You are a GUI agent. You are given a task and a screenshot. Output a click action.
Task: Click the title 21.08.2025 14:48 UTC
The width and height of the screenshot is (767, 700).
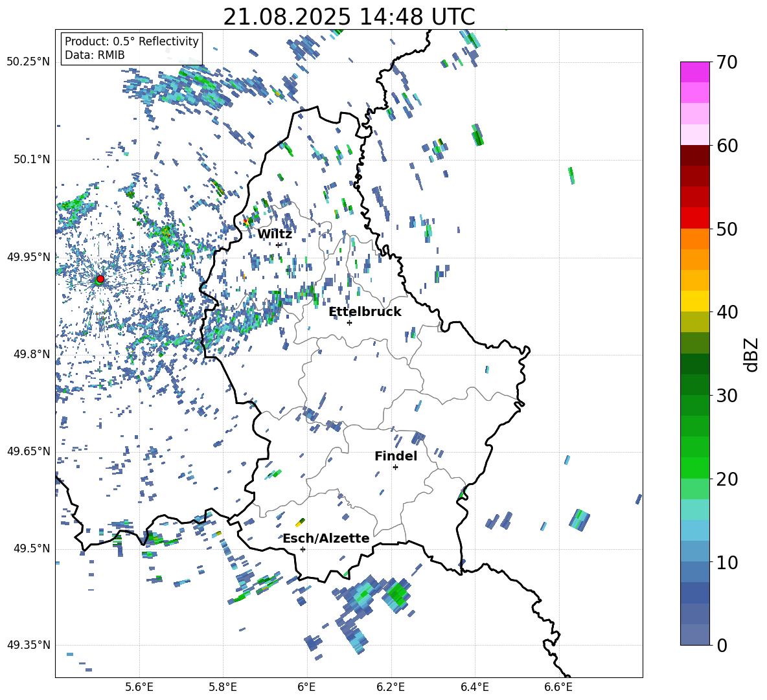(x=349, y=17)
